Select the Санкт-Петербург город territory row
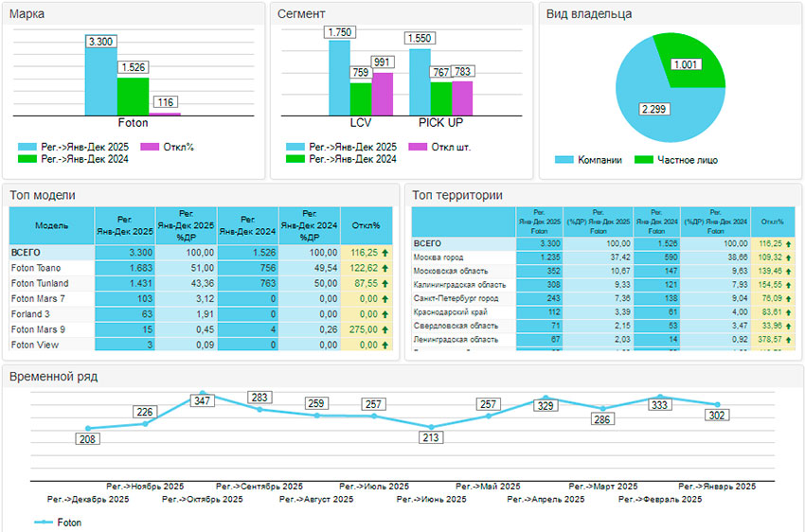 click(456, 297)
